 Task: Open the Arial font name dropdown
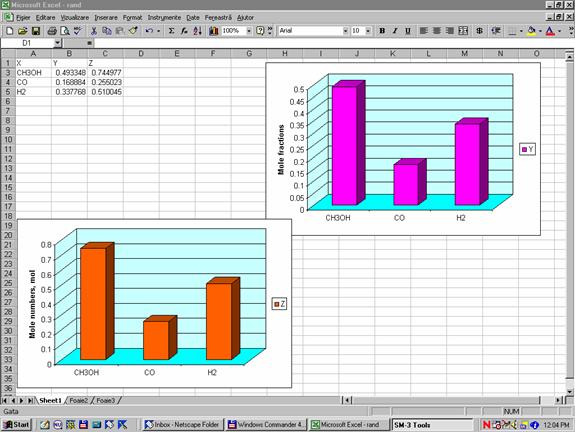pos(345,31)
